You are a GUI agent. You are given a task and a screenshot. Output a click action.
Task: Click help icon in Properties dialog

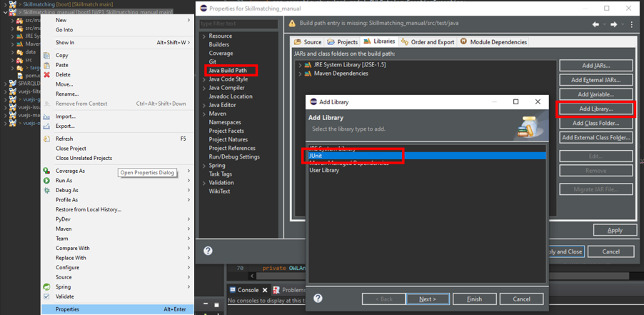click(x=208, y=251)
